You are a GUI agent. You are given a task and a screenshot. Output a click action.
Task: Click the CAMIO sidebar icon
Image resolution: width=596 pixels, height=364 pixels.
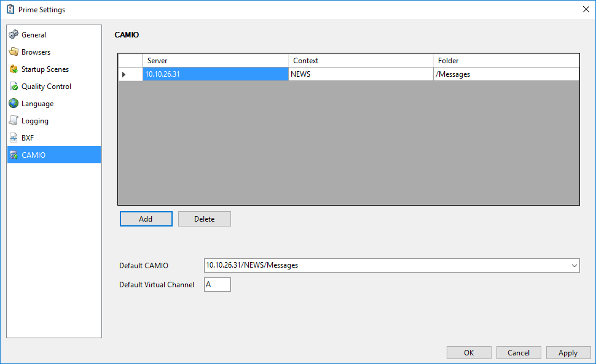14,155
